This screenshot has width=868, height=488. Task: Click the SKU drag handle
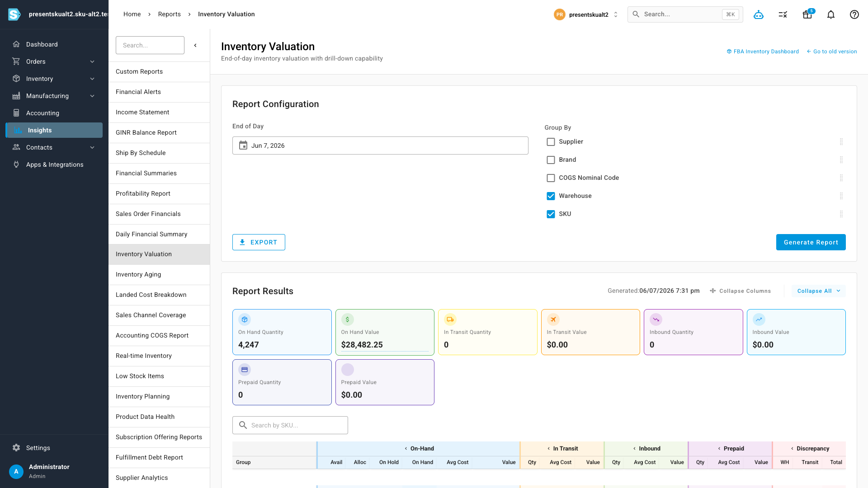(841, 214)
